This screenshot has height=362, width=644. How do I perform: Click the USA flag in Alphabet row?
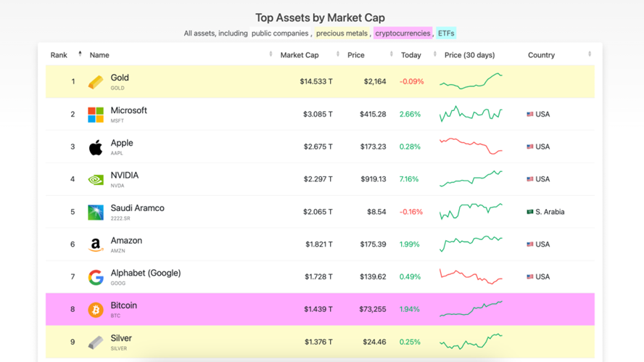coord(530,276)
